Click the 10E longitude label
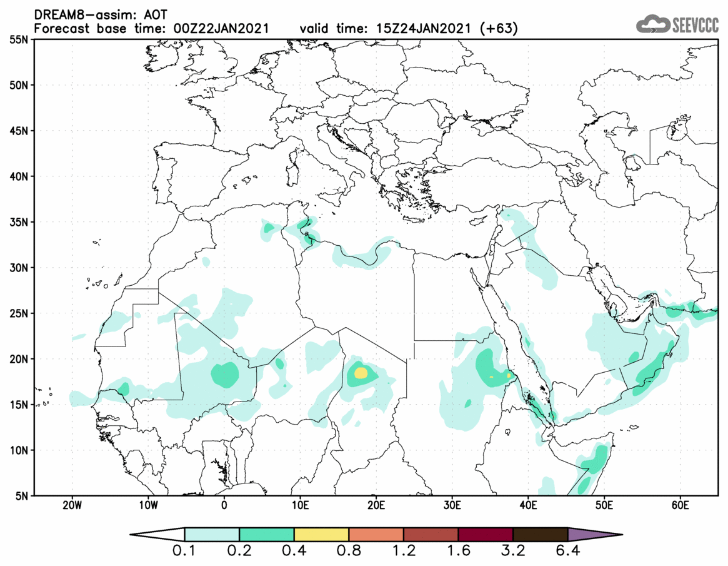This screenshot has height=566, width=728. tap(301, 505)
